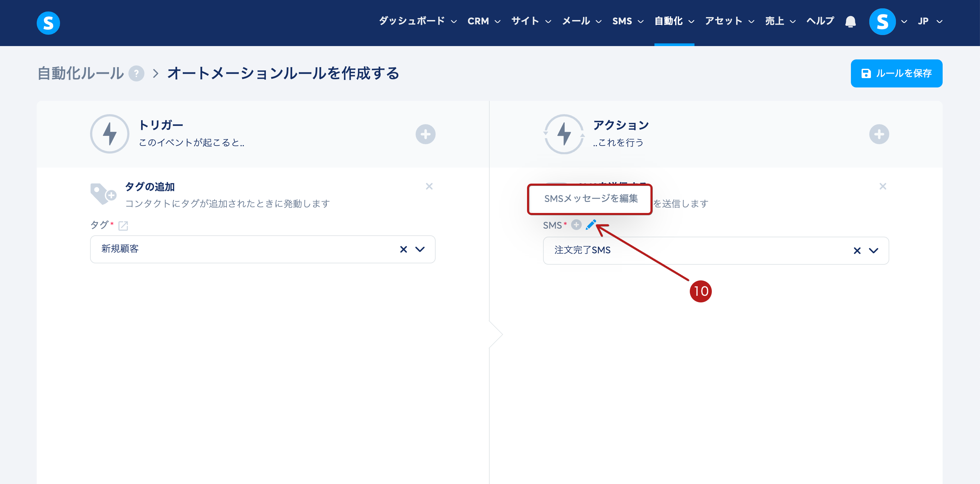Select the 注文完了SMS field
The width and height of the screenshot is (980, 484).
[x=715, y=251]
